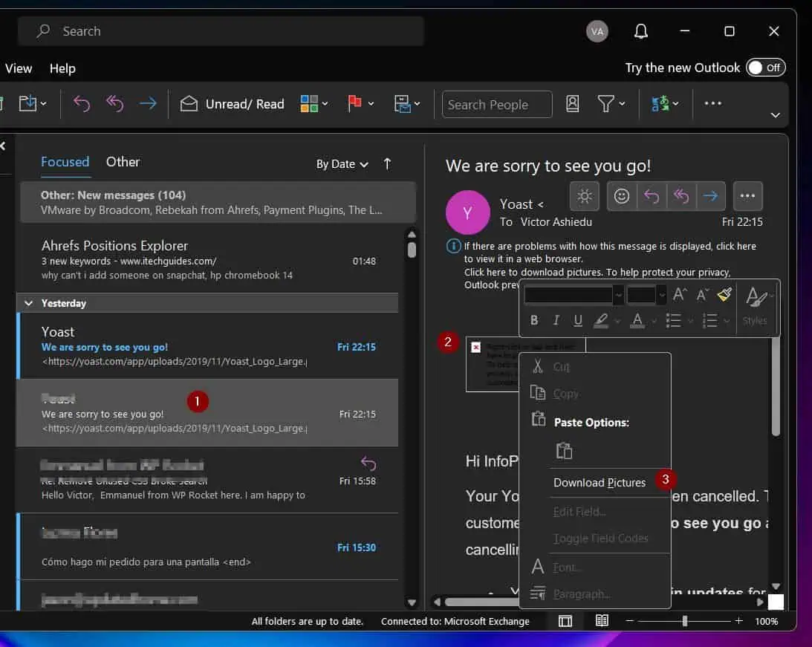Click the zoom slider handle
The image size is (812, 647).
[x=685, y=620]
